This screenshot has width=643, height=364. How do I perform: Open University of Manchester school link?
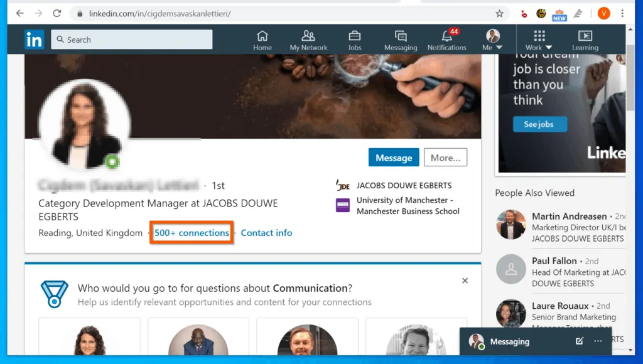click(408, 206)
